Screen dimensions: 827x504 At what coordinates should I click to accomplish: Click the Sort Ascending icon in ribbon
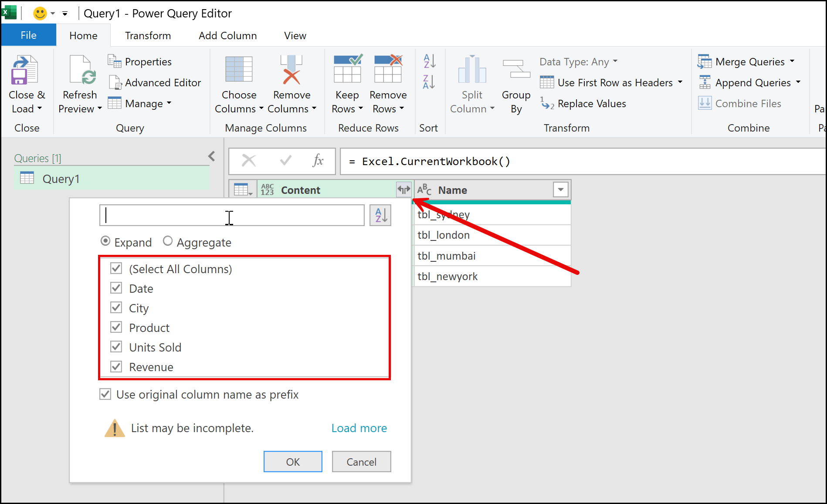[429, 61]
